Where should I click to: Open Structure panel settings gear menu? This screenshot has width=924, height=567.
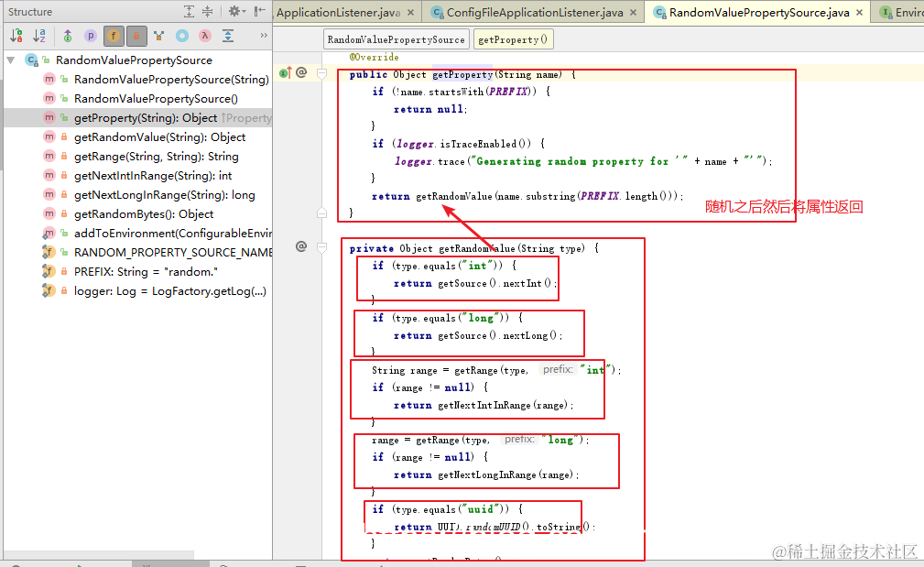(237, 11)
